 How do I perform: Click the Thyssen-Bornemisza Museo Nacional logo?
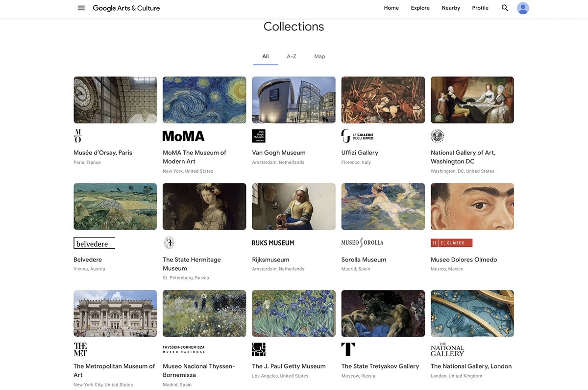pos(184,349)
